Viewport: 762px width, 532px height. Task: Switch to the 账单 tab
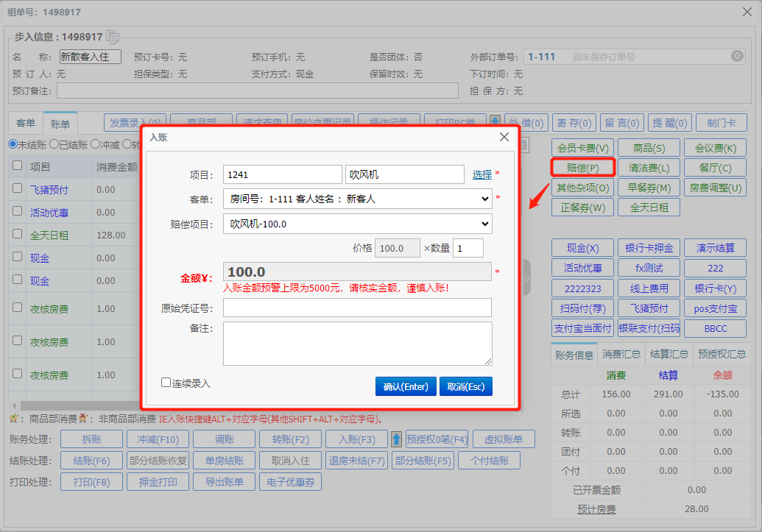(x=60, y=124)
